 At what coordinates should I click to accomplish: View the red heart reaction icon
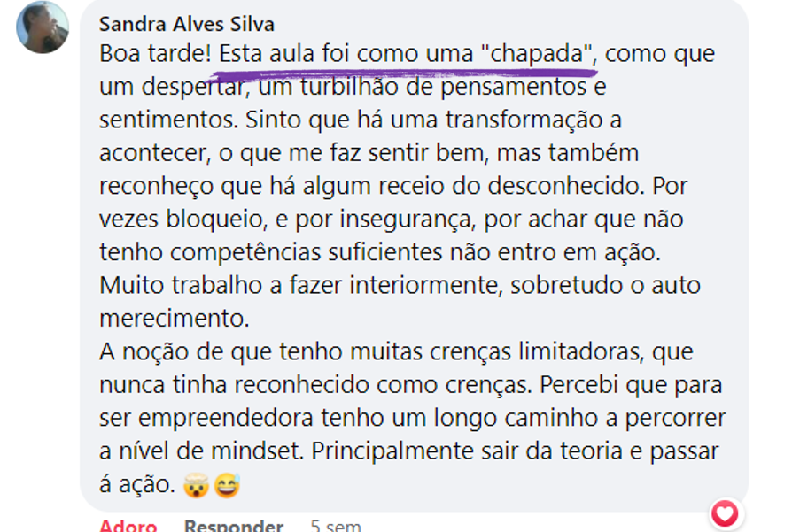[726, 513]
